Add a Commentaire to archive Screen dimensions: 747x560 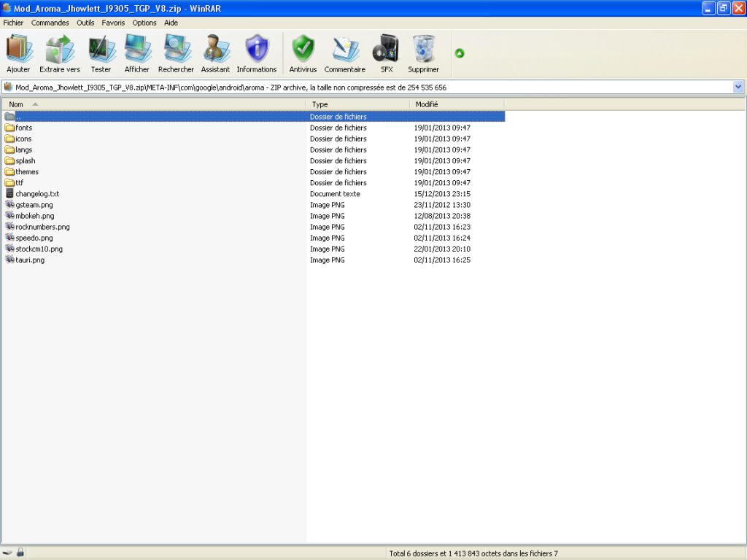345,53
